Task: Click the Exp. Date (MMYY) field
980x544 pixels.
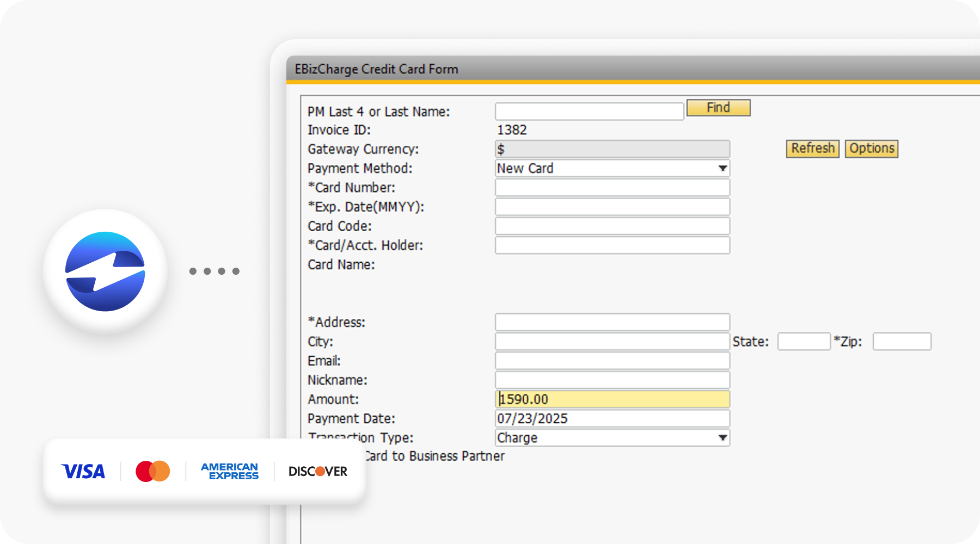Action: (x=612, y=207)
